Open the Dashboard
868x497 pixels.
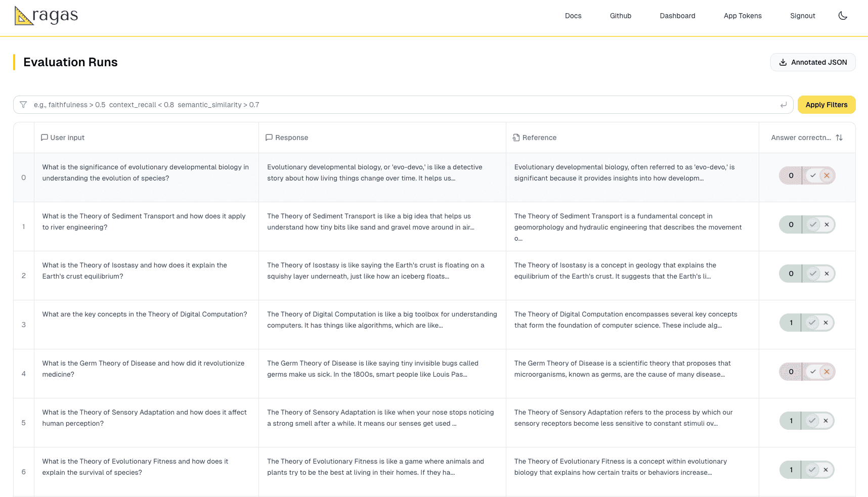pos(677,16)
